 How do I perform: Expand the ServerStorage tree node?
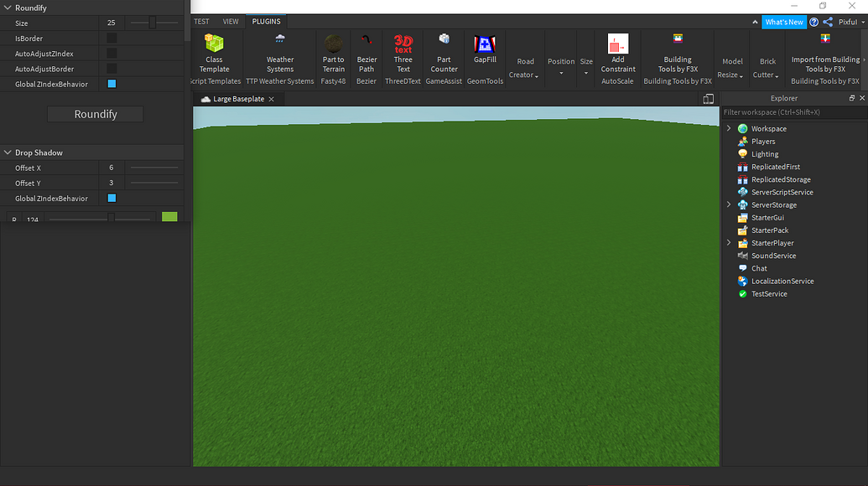729,204
